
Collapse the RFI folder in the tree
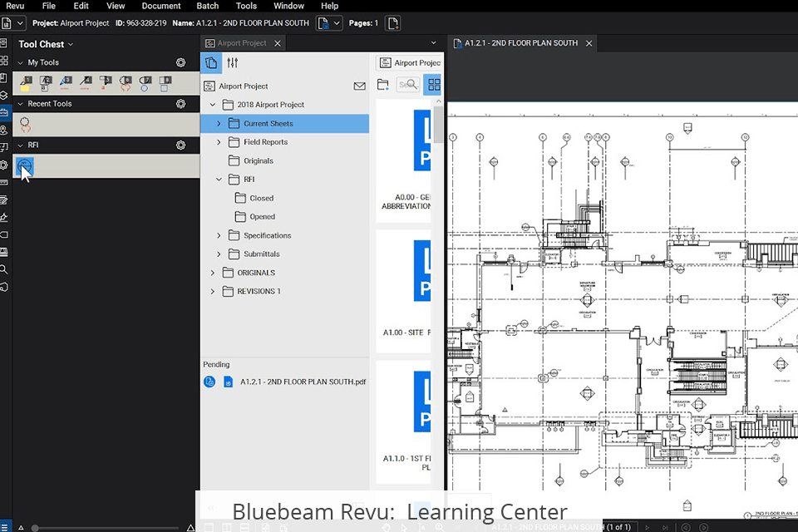pyautogui.click(x=219, y=180)
